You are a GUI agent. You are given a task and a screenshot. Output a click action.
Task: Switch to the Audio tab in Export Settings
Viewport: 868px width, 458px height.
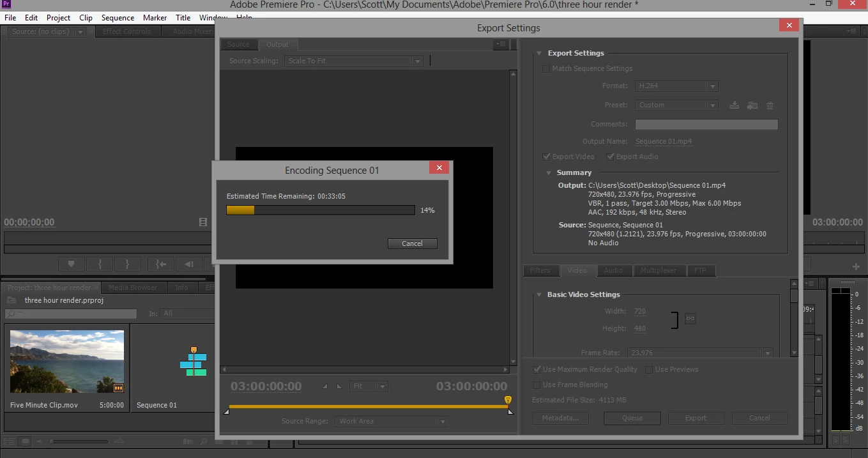614,271
